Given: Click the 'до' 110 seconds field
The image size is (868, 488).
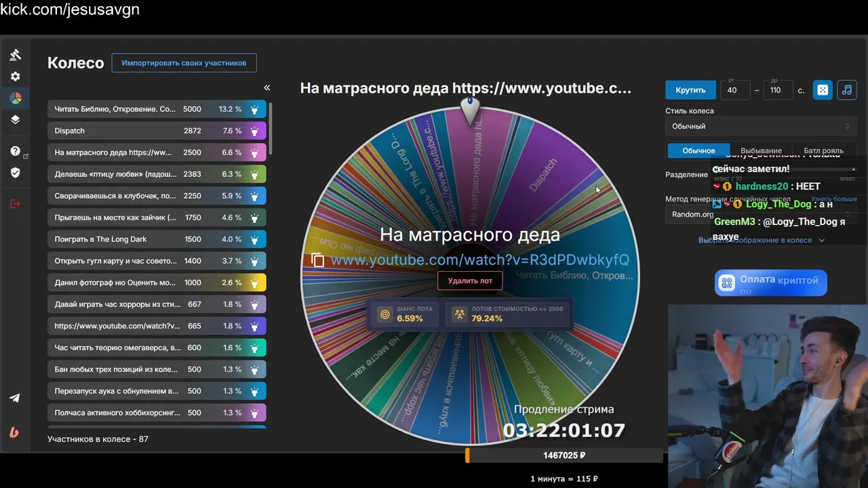Looking at the screenshot, I should (x=778, y=89).
